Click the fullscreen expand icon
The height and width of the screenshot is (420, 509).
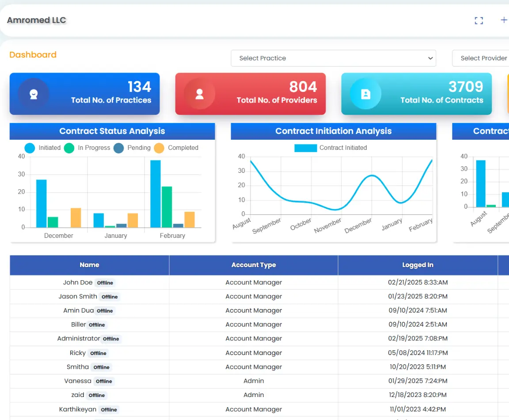click(x=479, y=20)
